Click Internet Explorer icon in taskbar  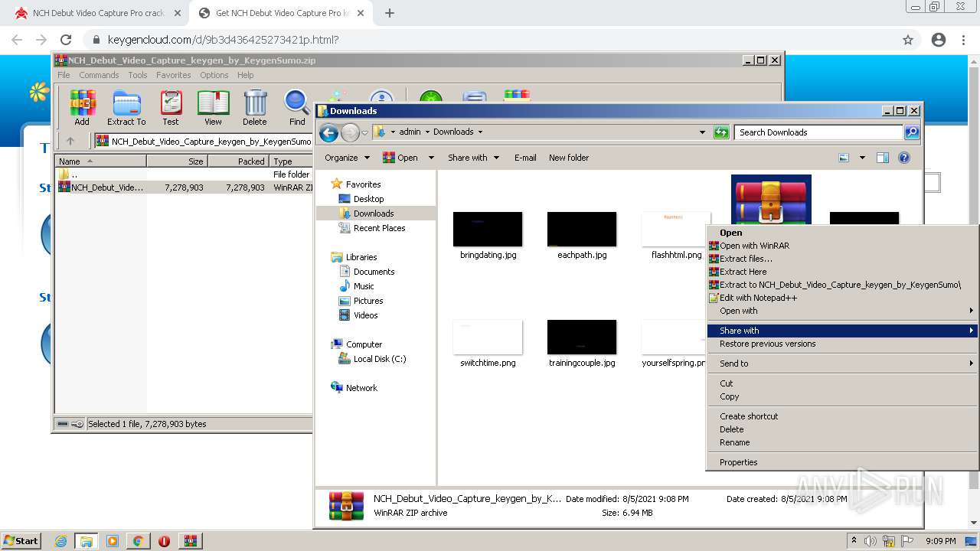[x=60, y=541]
